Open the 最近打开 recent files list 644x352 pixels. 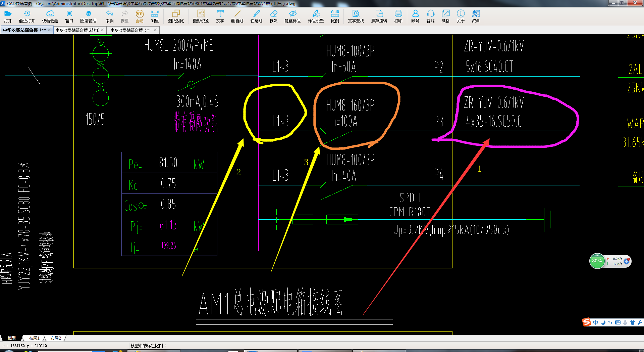27,16
